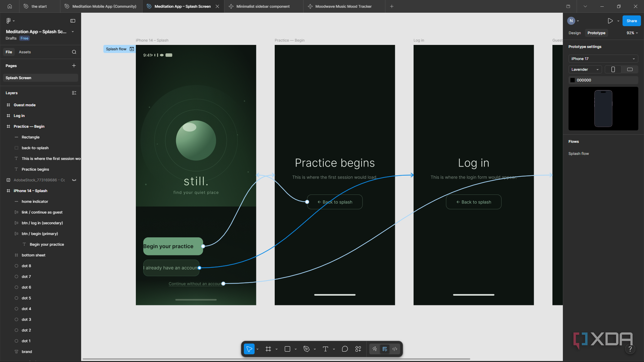Switch to Draw mode icon
Viewport: 644px width, 362px height.
click(375, 349)
